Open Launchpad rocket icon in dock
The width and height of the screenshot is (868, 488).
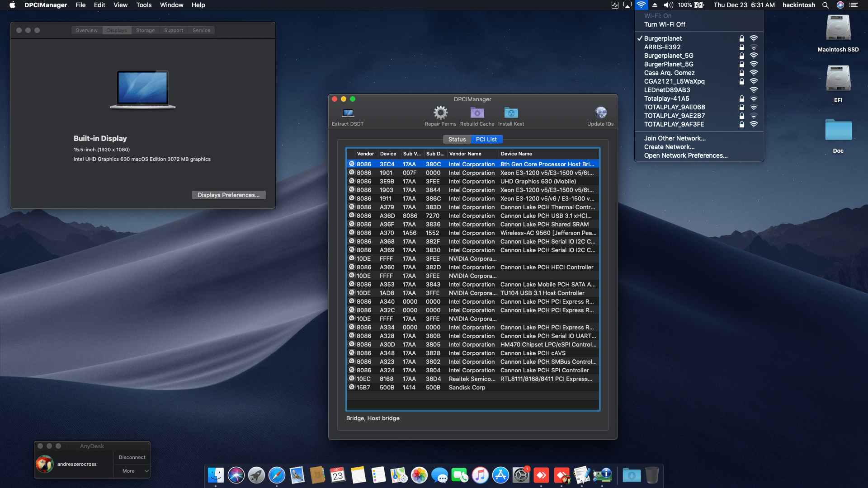pyautogui.click(x=256, y=475)
